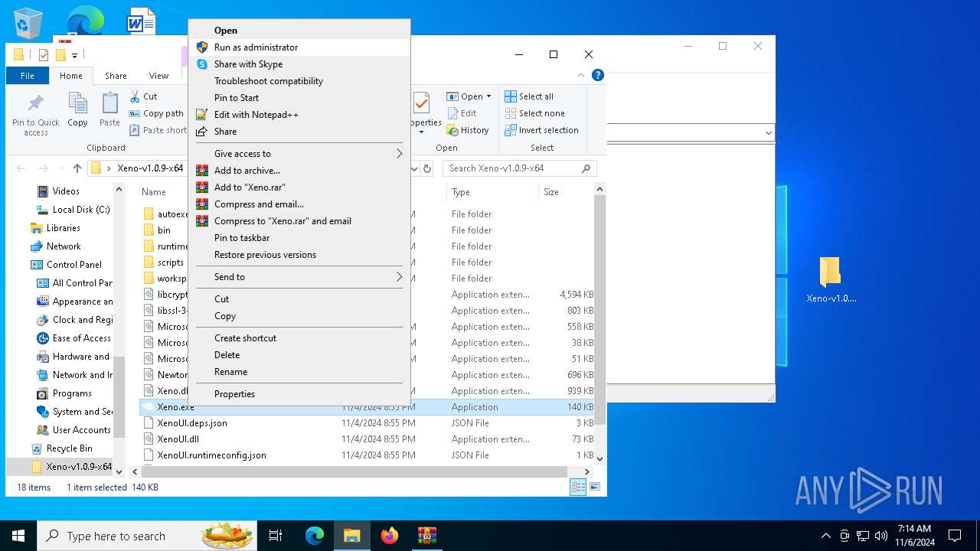This screenshot has height=551, width=980.
Task: Select Rename from context menu
Action: pyautogui.click(x=299, y=372)
